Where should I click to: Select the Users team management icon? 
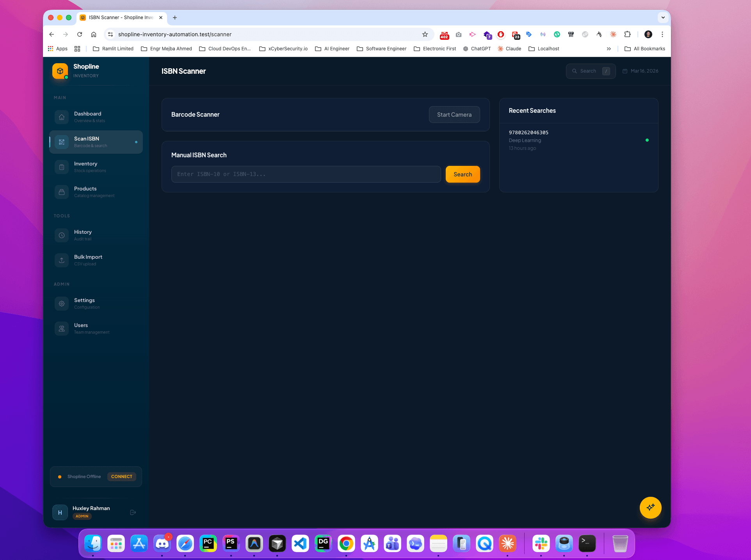pyautogui.click(x=61, y=328)
